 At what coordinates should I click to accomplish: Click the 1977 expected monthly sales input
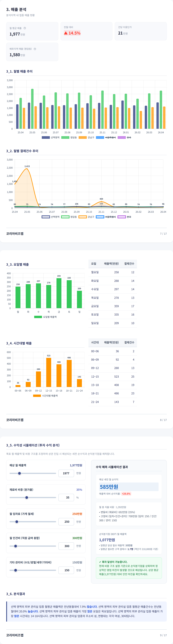tap(66, 473)
